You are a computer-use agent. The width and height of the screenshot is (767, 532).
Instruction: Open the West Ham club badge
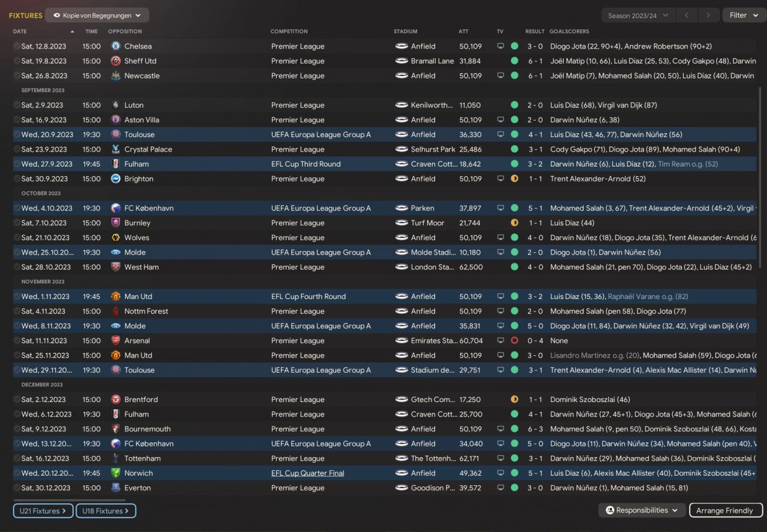[x=116, y=267]
